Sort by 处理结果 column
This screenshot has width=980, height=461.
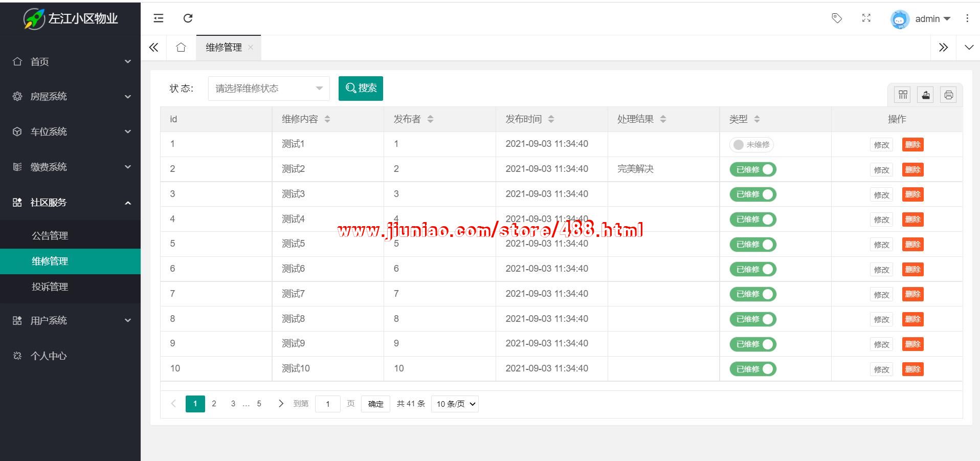pyautogui.click(x=663, y=119)
